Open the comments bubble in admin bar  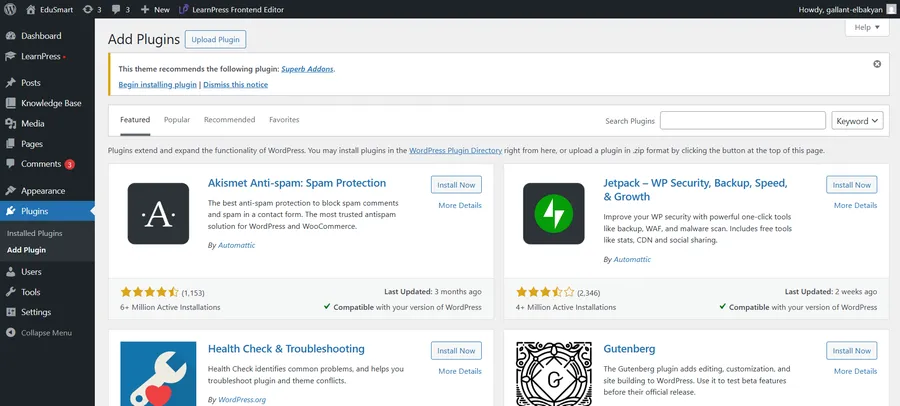pyautogui.click(x=117, y=9)
